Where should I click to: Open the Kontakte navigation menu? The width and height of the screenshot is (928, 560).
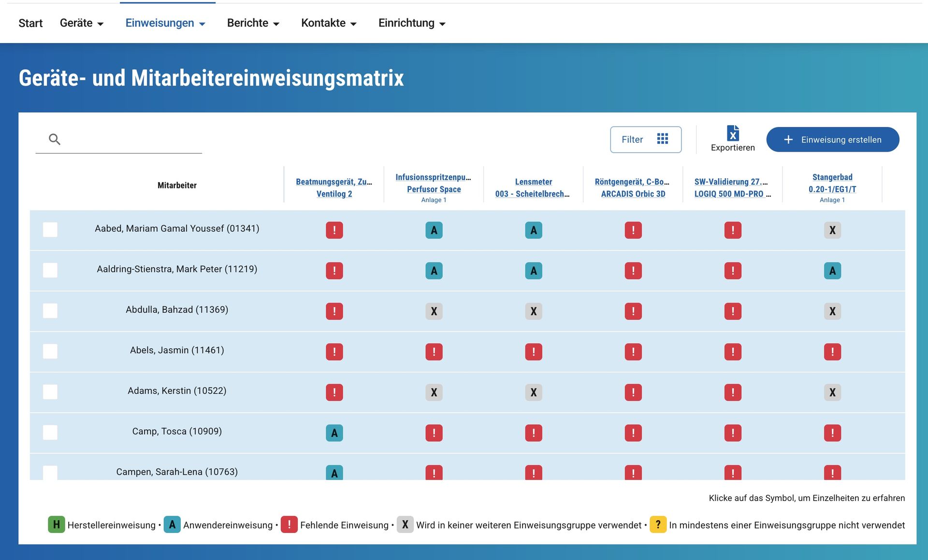pyautogui.click(x=329, y=23)
